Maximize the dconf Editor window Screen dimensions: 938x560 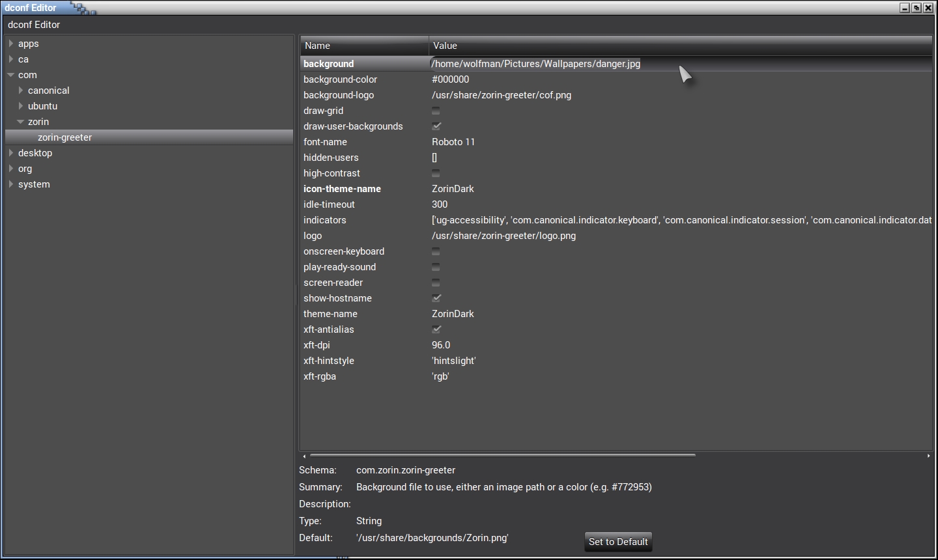pyautogui.click(x=917, y=8)
